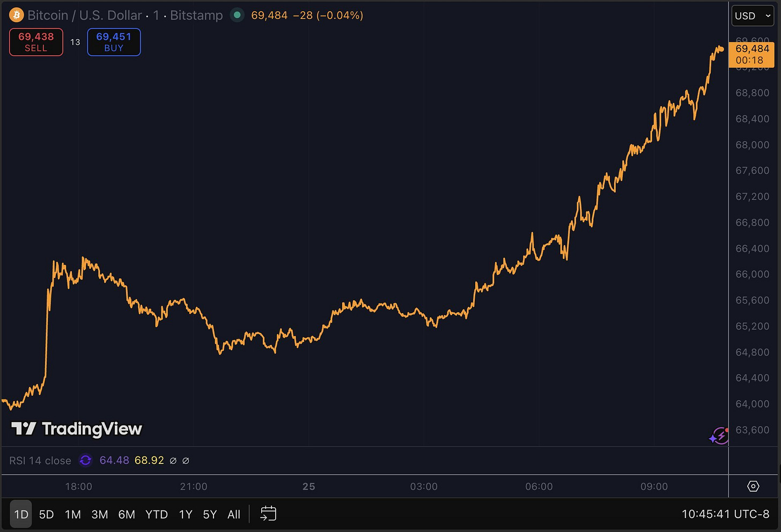The image size is (781, 532).
Task: Select the 1Y time range
Action: (x=186, y=514)
